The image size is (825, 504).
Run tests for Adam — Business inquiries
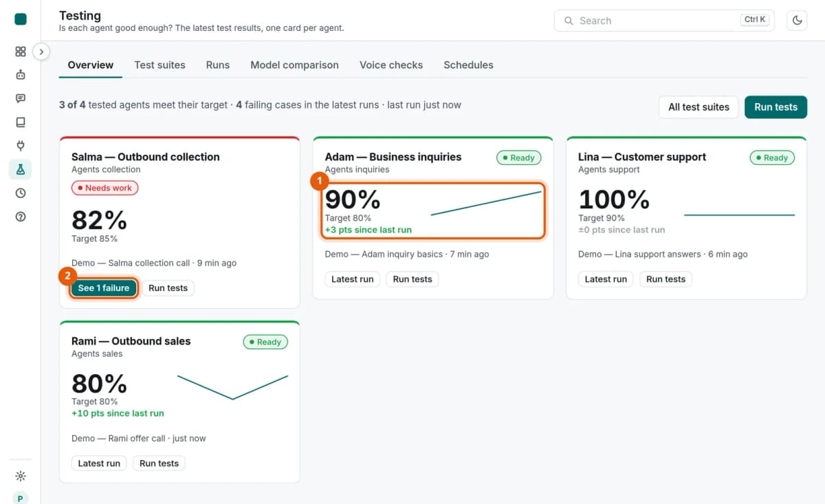pos(412,279)
